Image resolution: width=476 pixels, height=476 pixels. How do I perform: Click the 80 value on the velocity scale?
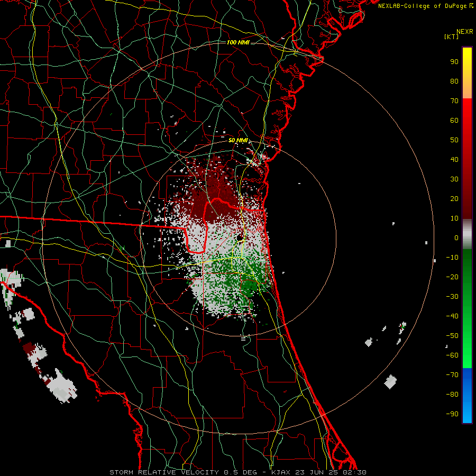454,81
